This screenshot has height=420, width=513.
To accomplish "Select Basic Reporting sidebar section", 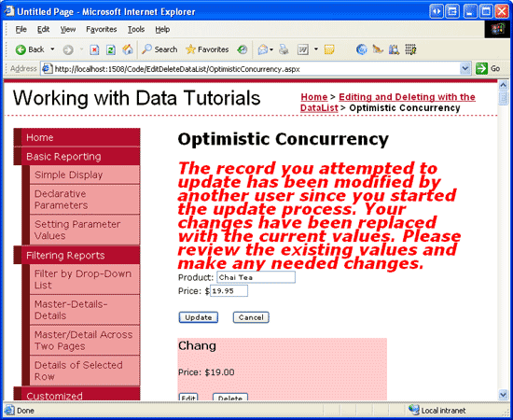I will [x=80, y=157].
